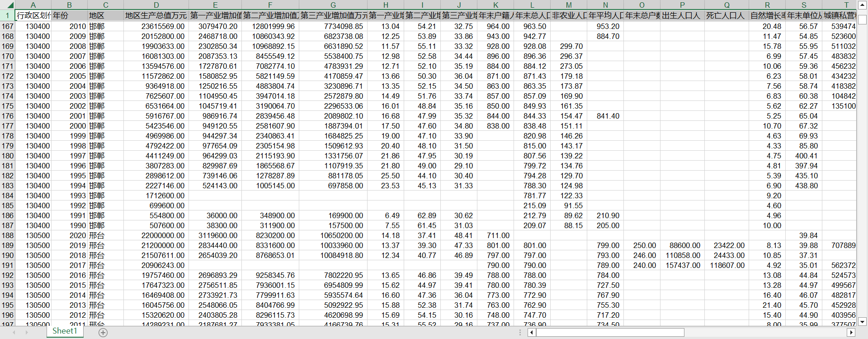This screenshot has width=868, height=339.
Task: Click the 年份 header cell
Action: click(x=69, y=15)
